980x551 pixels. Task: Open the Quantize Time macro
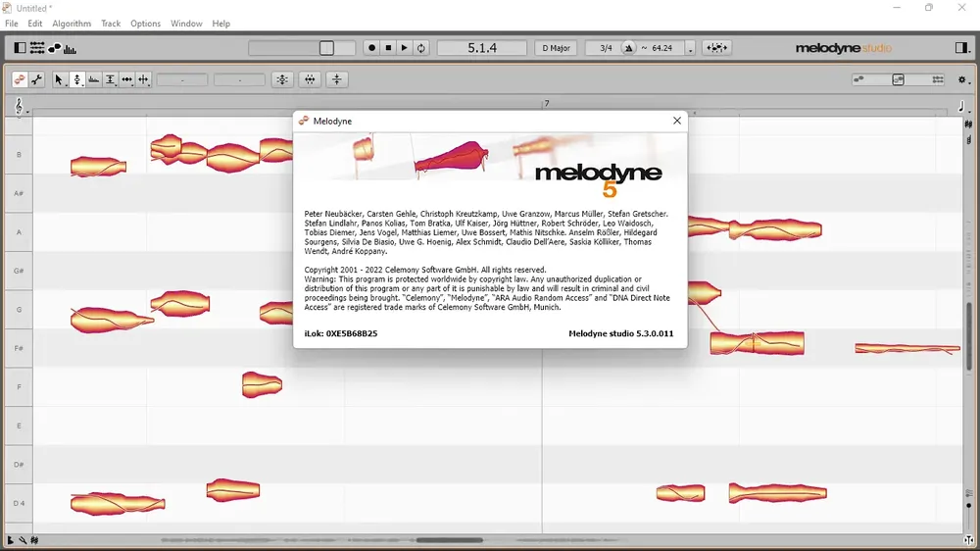click(x=310, y=79)
